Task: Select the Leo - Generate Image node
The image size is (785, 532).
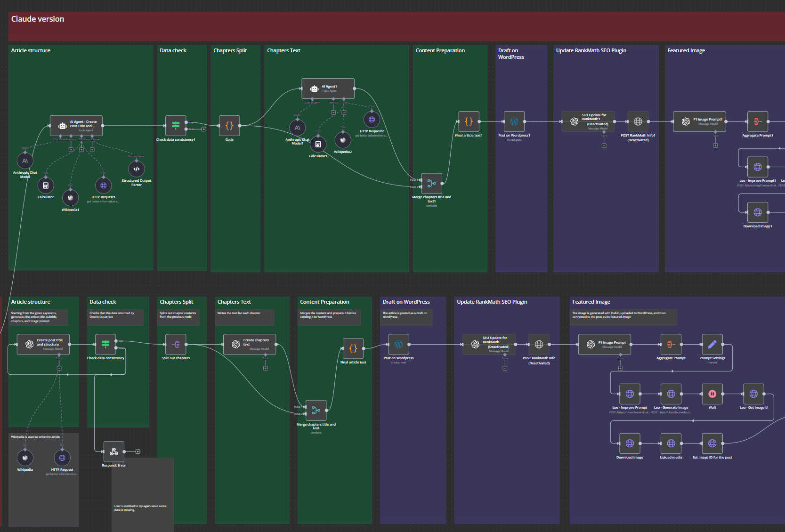Action: 671,394
